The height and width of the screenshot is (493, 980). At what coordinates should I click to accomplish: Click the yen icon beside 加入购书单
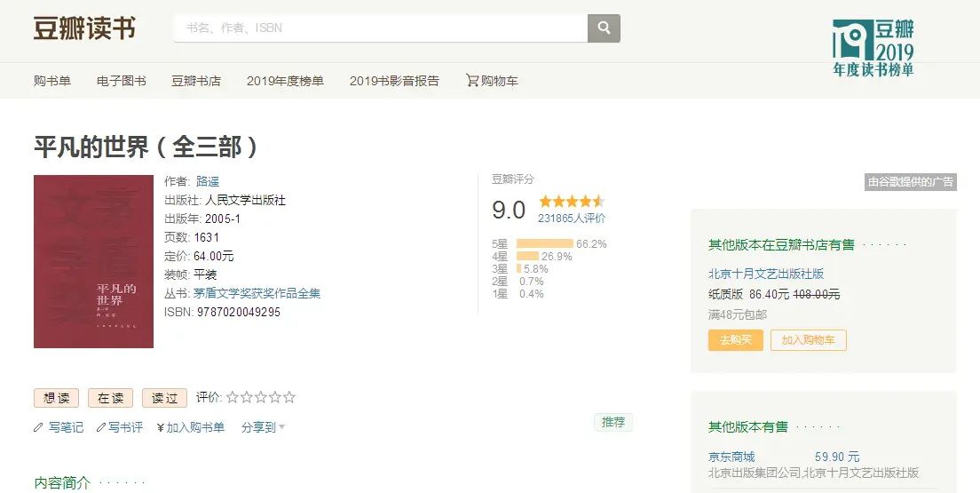161,427
